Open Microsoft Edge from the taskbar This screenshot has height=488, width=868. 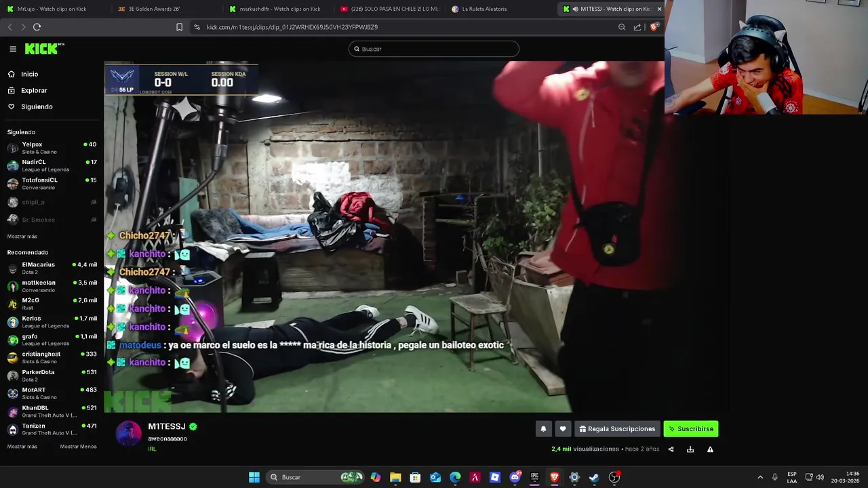(455, 477)
